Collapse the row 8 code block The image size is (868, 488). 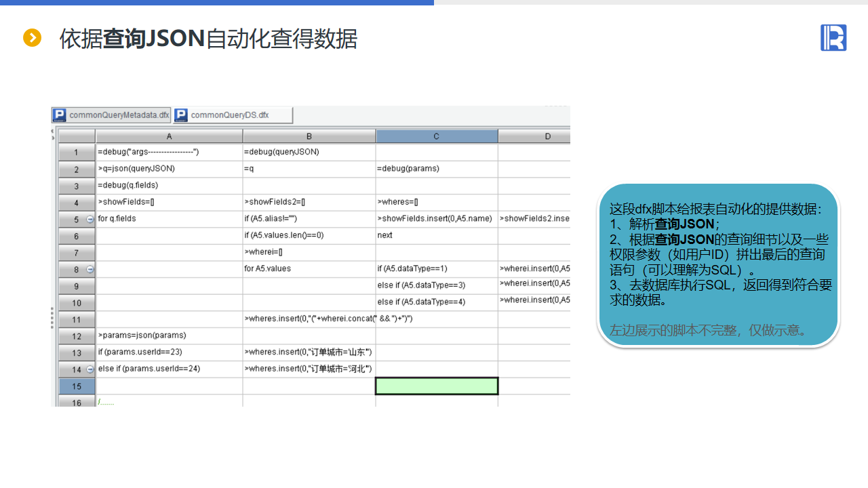(90, 269)
